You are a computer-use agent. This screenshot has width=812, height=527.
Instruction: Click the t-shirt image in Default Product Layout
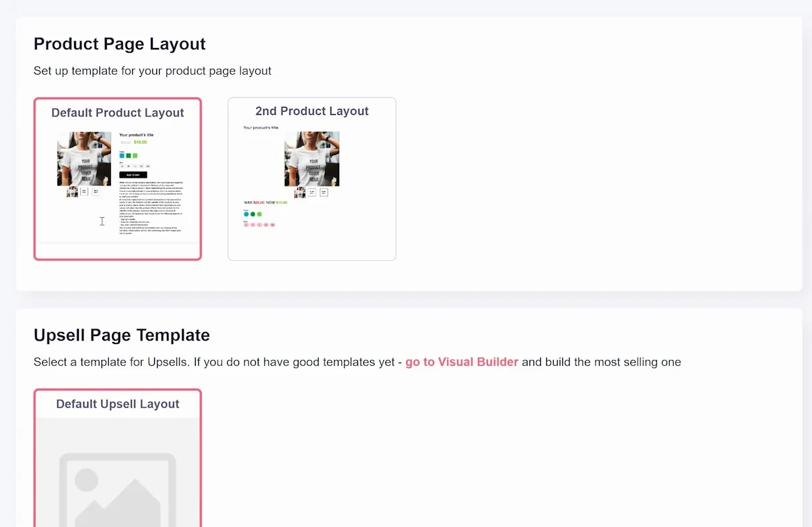coord(84,159)
